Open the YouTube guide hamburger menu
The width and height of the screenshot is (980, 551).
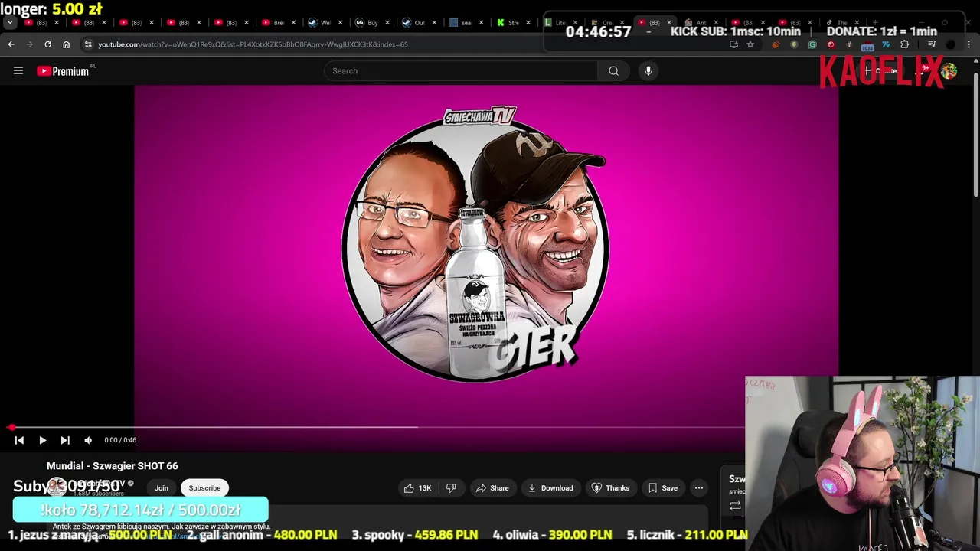[x=18, y=71]
